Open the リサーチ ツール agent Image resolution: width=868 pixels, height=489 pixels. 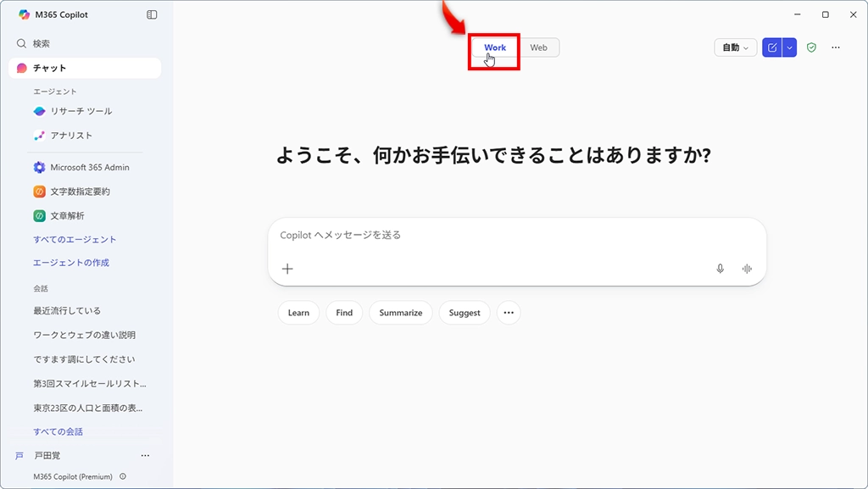coord(73,111)
